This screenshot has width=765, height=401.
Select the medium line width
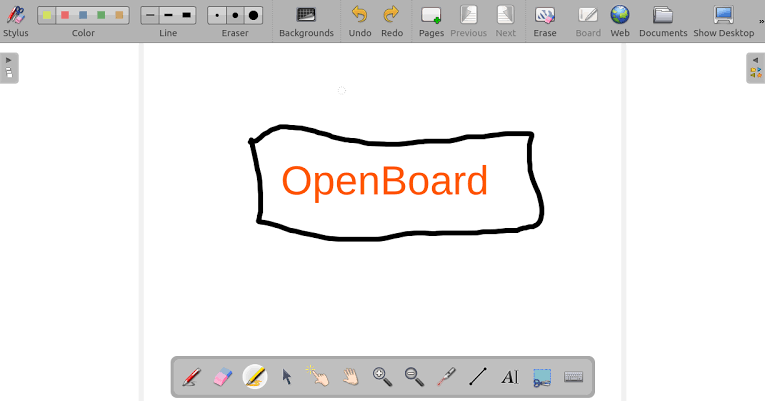168,16
